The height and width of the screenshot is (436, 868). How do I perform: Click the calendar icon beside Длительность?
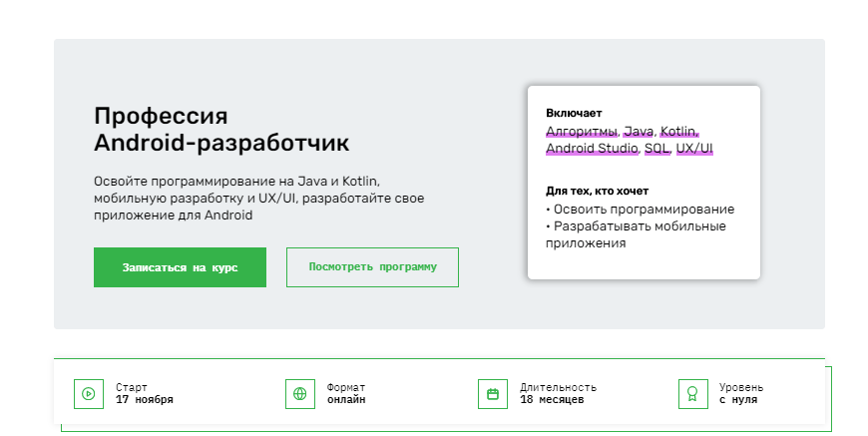(x=492, y=393)
